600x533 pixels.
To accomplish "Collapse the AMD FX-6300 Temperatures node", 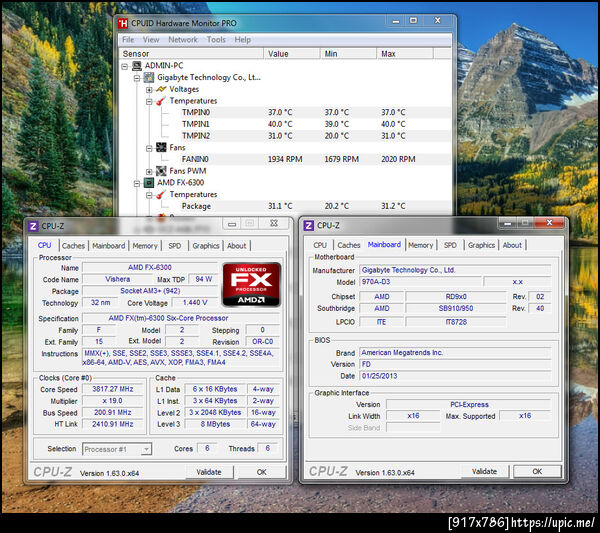I will click(149, 196).
